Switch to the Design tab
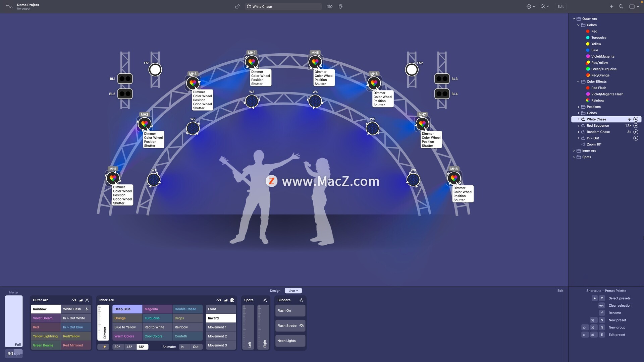 coord(275,291)
